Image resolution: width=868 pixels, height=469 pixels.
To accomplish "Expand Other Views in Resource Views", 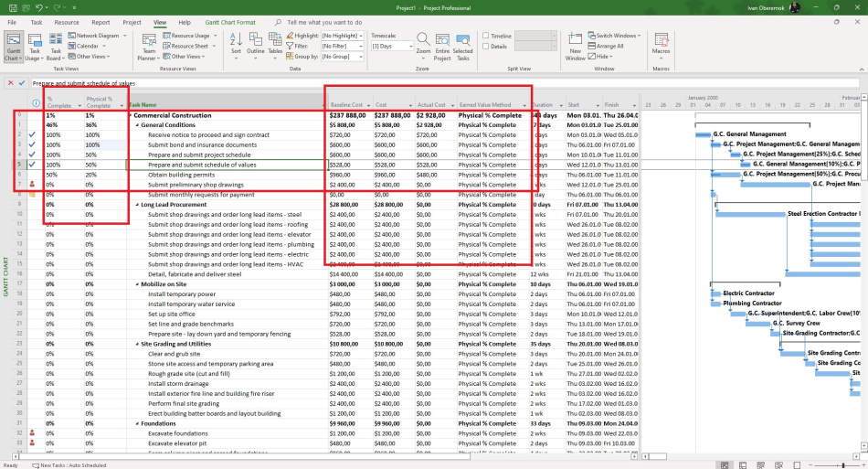I will pyautogui.click(x=185, y=57).
